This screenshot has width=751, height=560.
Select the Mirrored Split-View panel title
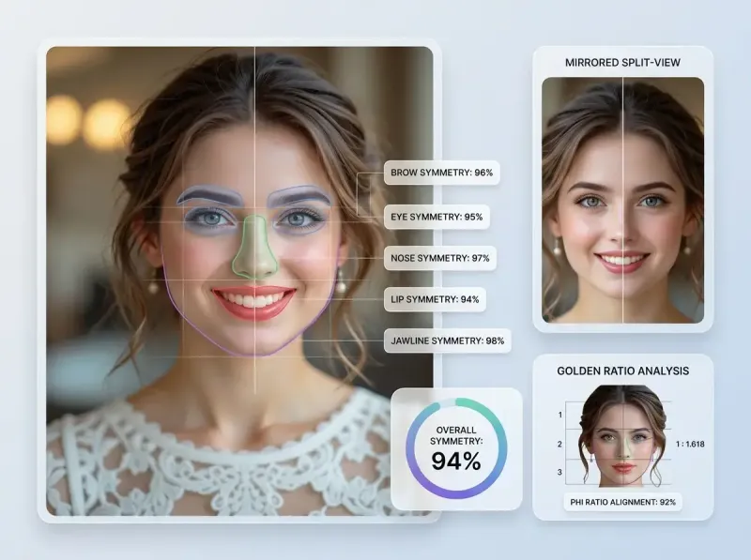[x=622, y=62]
